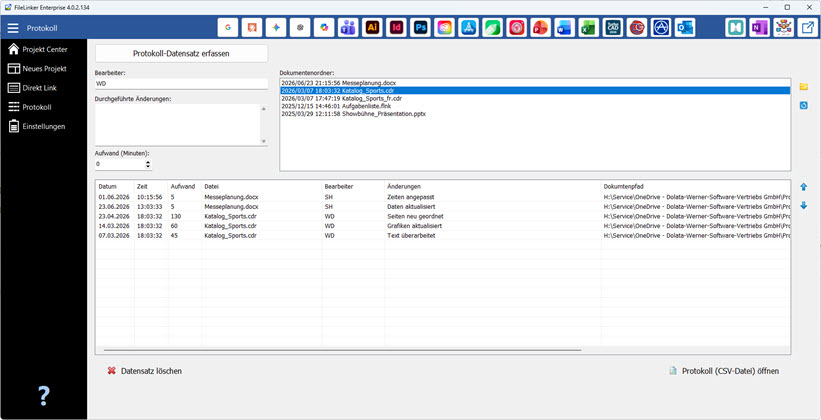
Task: Click the green CorelDRAW-style pencil icon
Action: pyautogui.click(x=493, y=28)
